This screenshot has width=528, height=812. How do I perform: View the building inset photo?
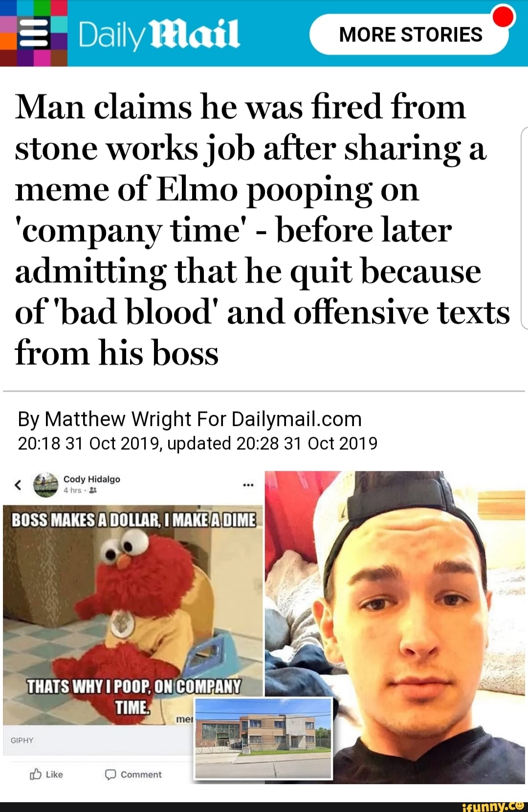pyautogui.click(x=264, y=738)
